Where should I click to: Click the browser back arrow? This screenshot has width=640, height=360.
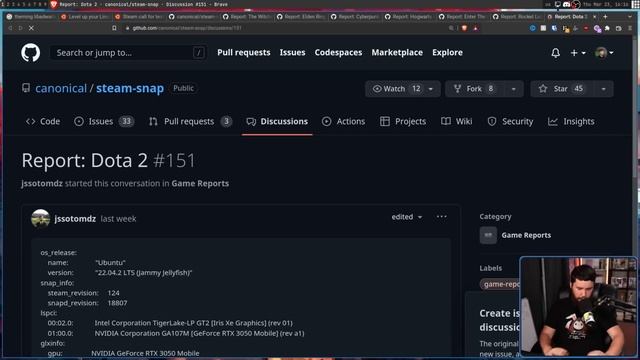click(10, 28)
